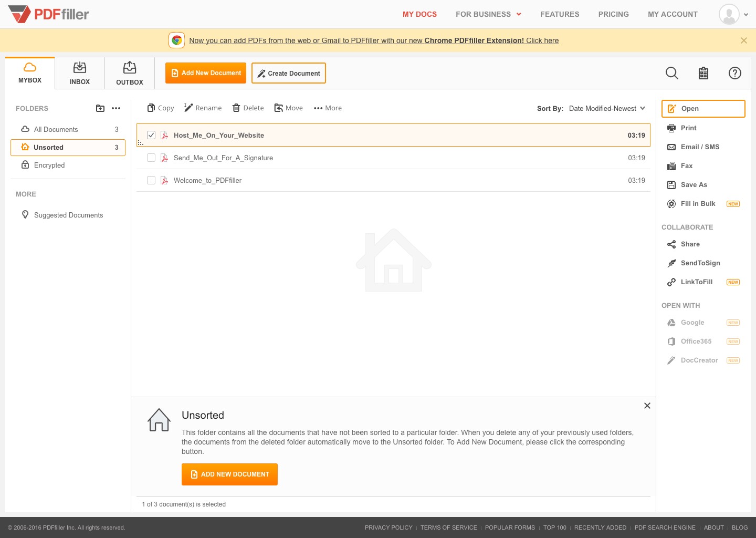Open BLOG footer link
Screen dimensions: 756x538
tap(740, 527)
